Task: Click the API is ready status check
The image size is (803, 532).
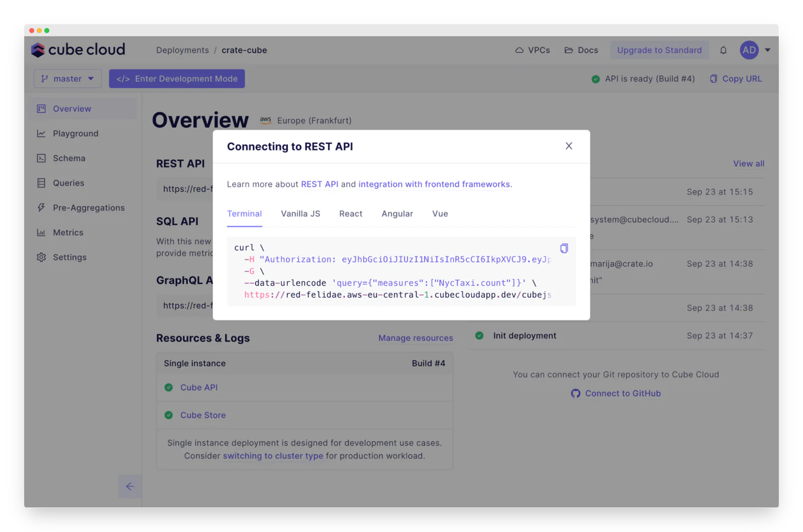Action: coord(595,79)
